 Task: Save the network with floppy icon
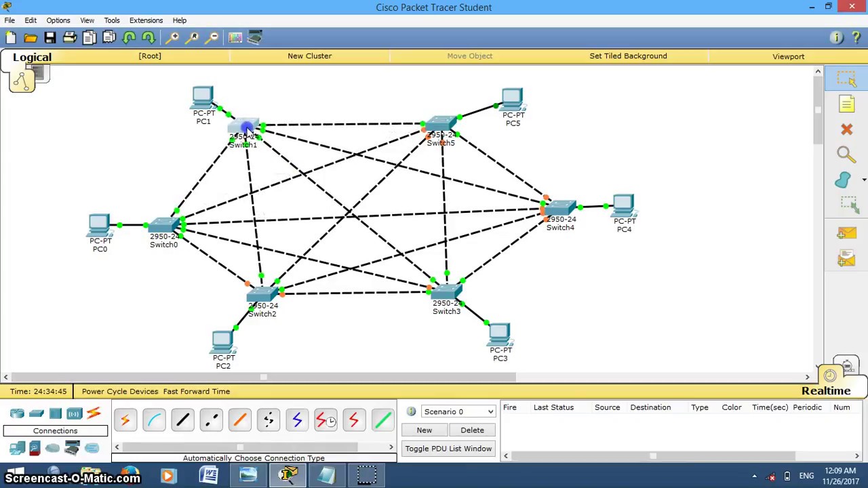tap(50, 38)
